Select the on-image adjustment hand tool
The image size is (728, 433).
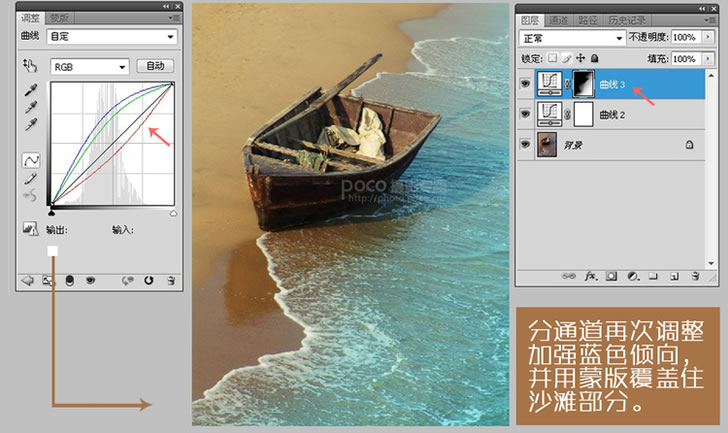tap(30, 65)
